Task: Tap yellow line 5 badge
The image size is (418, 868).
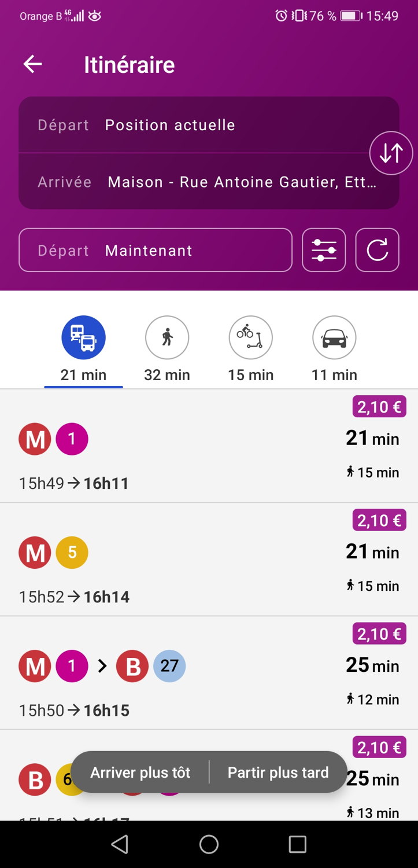Action: pos(72,553)
